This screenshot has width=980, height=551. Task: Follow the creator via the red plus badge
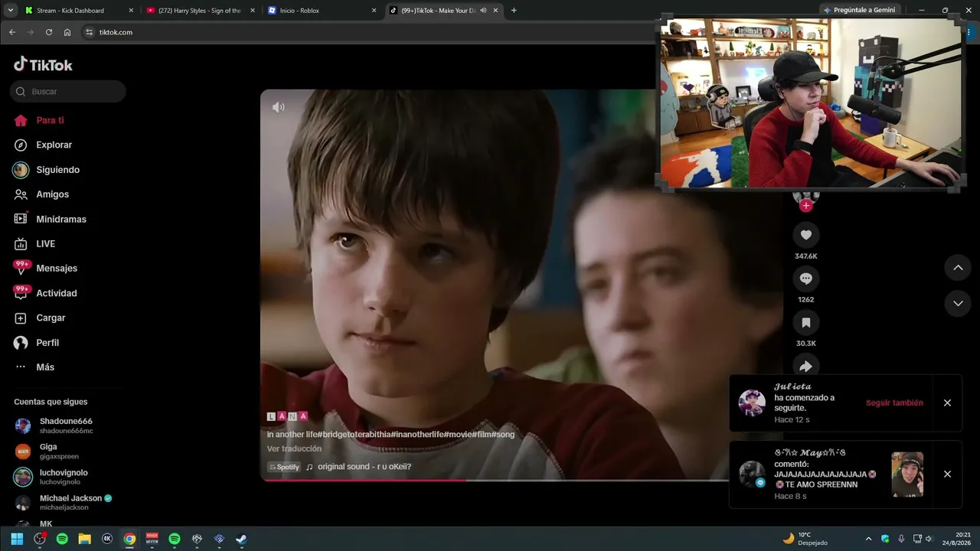coord(805,205)
